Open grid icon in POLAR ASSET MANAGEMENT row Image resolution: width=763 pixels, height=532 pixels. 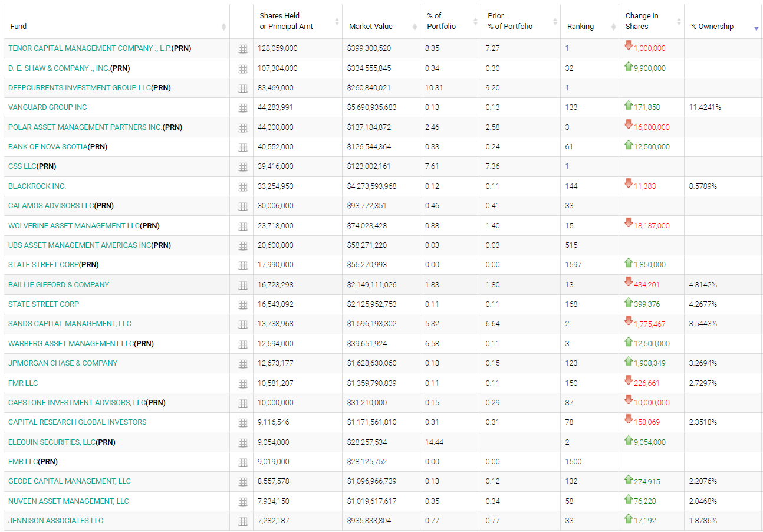(242, 128)
